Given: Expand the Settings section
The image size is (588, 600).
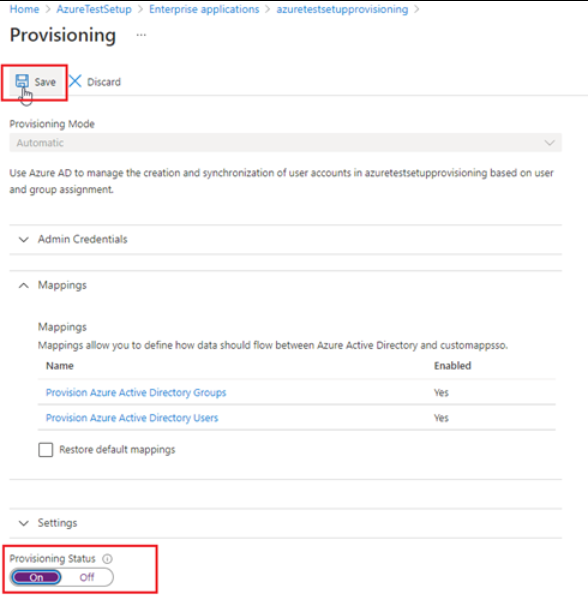Looking at the screenshot, I should click(x=285, y=523).
